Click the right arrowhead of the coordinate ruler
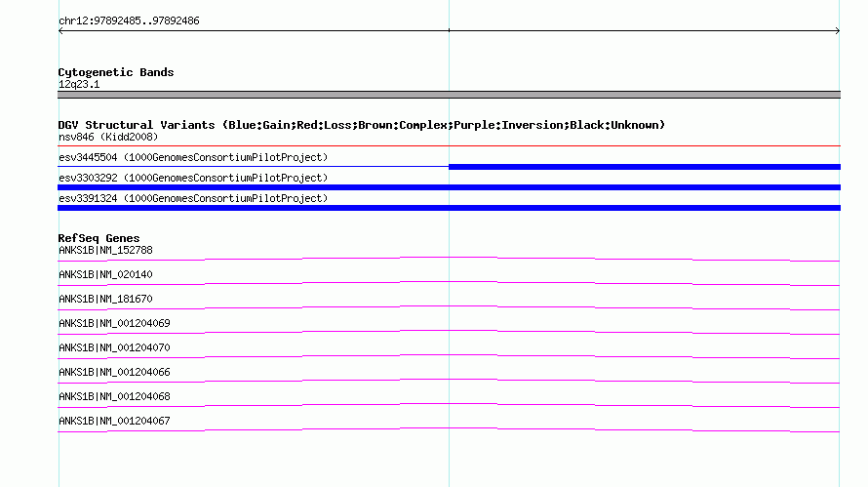The image size is (868, 487). 838,31
